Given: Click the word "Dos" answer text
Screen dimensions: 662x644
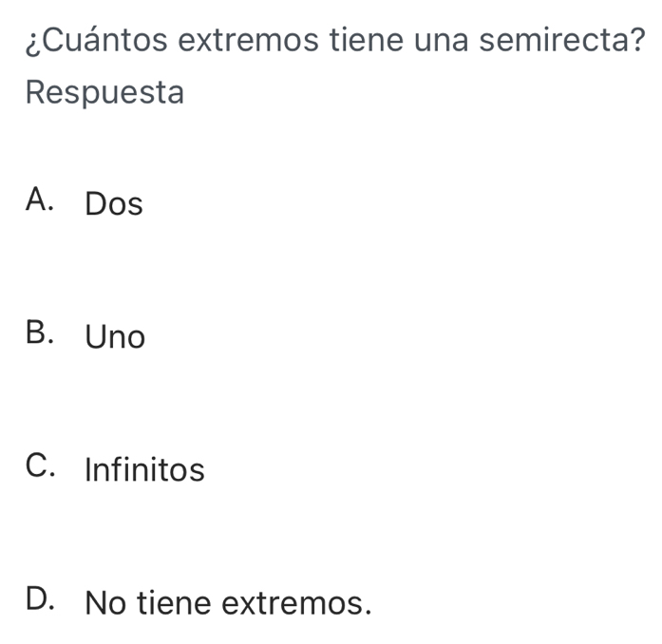Looking at the screenshot, I should coord(114,204).
